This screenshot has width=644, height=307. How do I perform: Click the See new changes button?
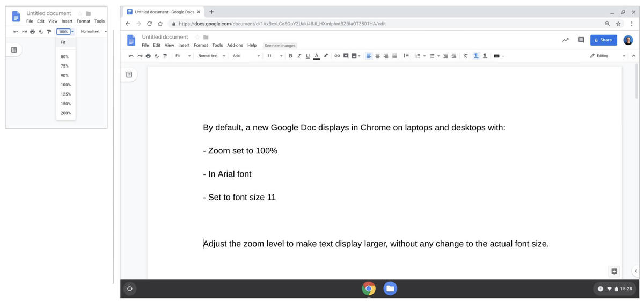280,46
